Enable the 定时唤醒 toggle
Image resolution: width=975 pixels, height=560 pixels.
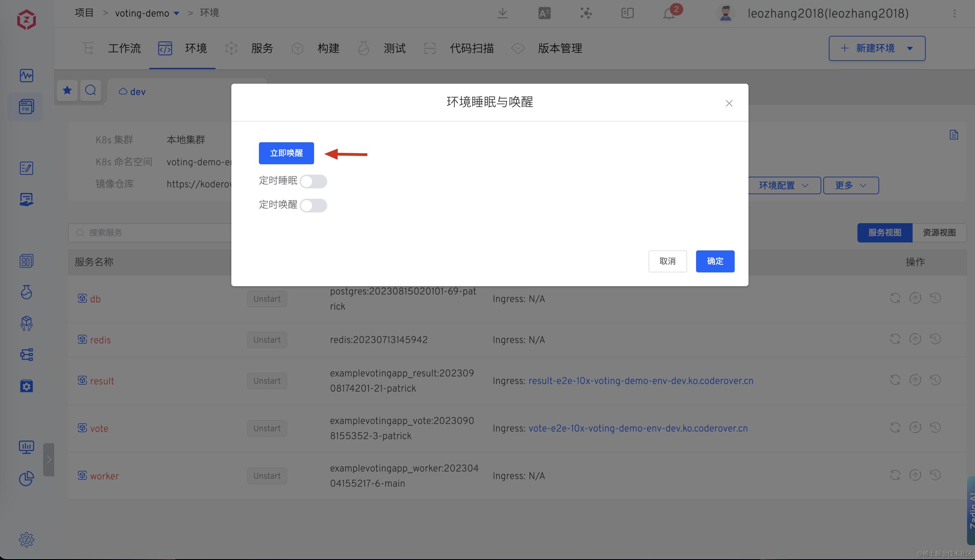pos(313,205)
